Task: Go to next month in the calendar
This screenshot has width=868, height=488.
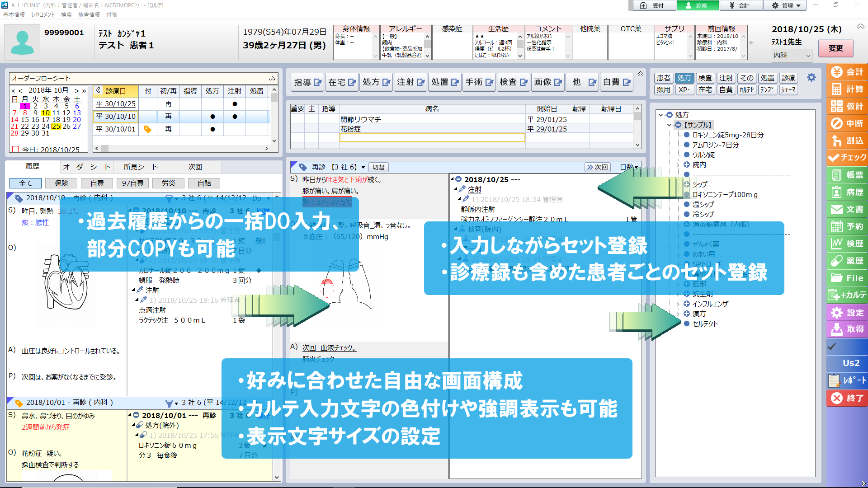Action: (77, 90)
